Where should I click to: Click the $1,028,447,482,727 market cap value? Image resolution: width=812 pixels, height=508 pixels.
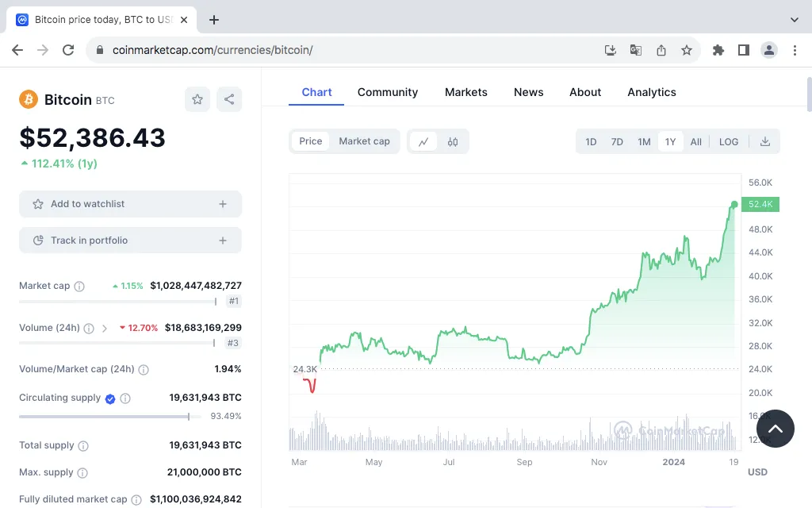(196, 286)
